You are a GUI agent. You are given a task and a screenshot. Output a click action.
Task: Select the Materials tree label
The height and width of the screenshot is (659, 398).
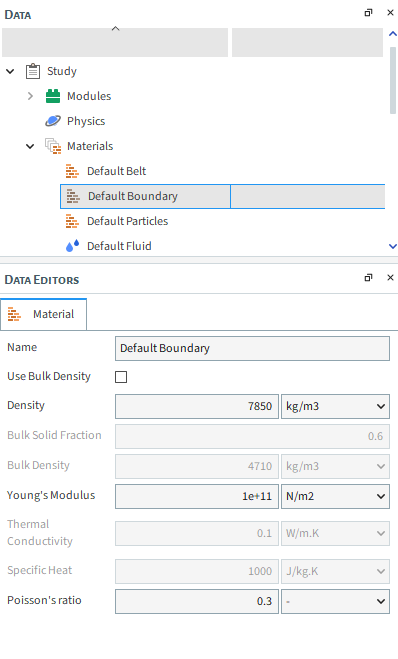click(90, 146)
